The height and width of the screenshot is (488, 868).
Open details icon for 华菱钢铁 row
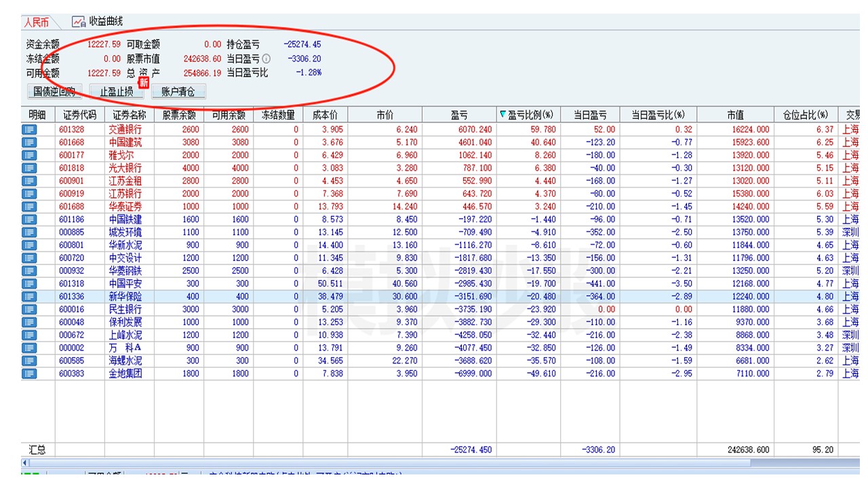[29, 270]
